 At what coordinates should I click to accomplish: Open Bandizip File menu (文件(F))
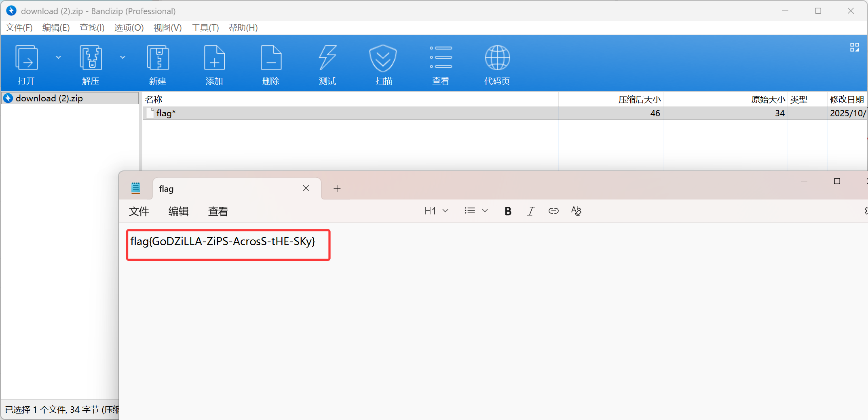[x=19, y=27]
